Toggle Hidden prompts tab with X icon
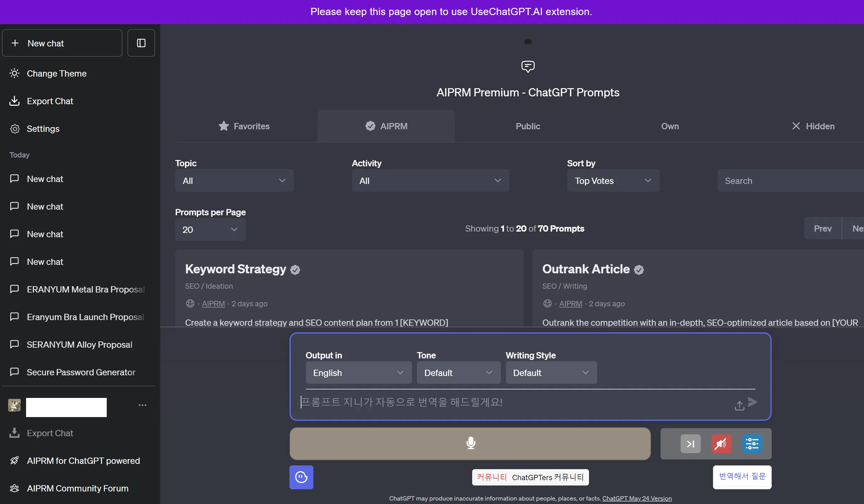The image size is (864, 504). tap(813, 126)
